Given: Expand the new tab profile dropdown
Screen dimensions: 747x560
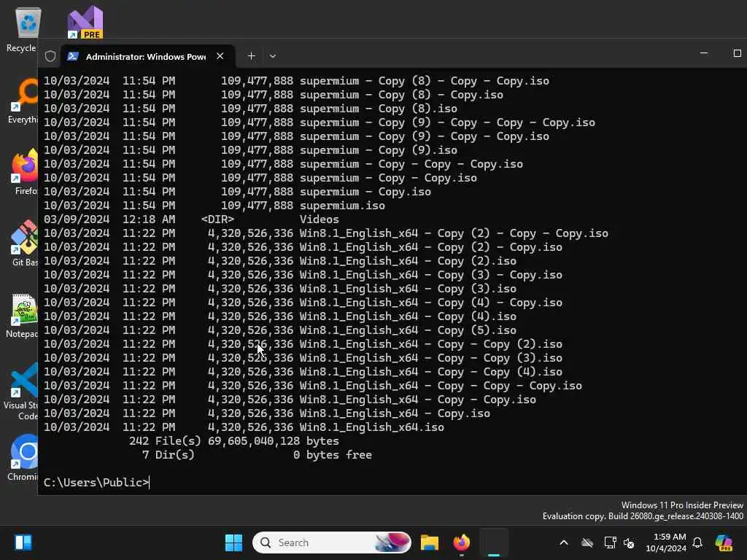Looking at the screenshot, I should 273,56.
